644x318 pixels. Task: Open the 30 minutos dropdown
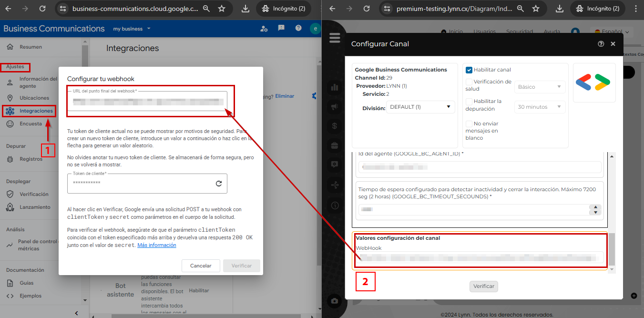pos(540,107)
